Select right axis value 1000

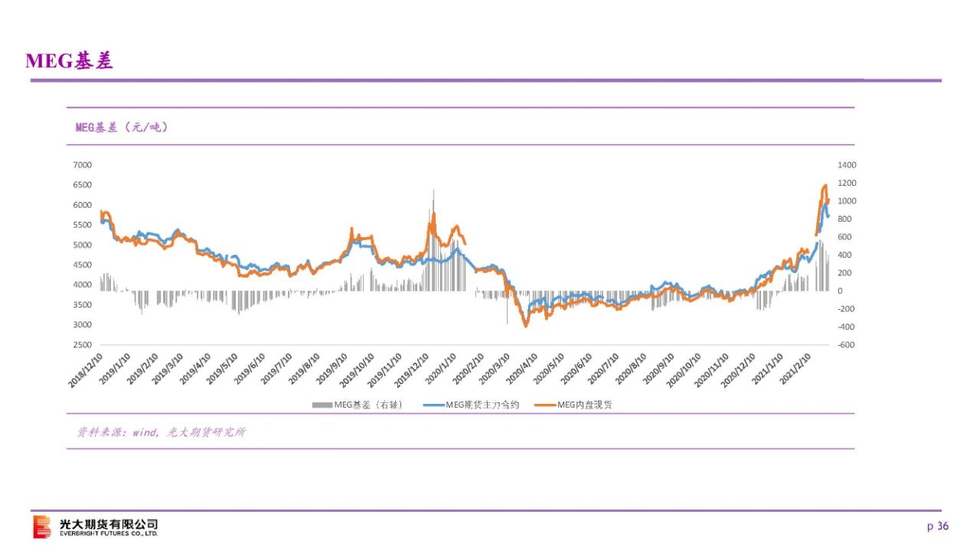coord(848,201)
